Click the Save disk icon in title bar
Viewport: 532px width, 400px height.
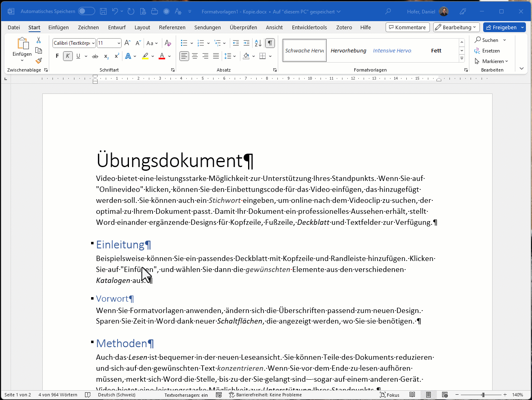[x=103, y=11]
